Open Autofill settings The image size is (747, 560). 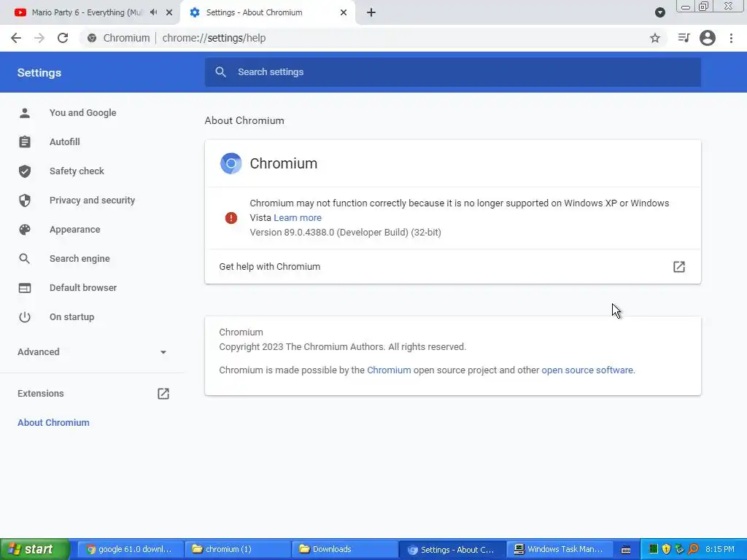65,142
